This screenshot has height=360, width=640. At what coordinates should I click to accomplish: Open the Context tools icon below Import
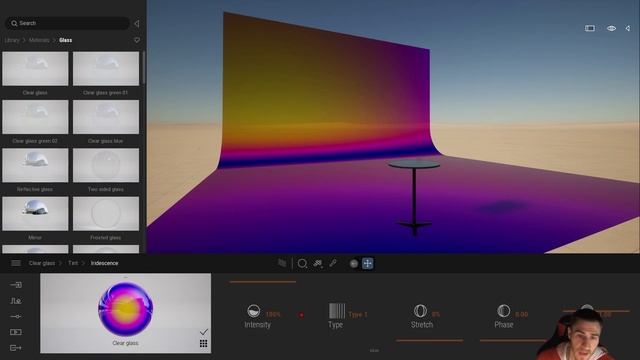(x=16, y=301)
